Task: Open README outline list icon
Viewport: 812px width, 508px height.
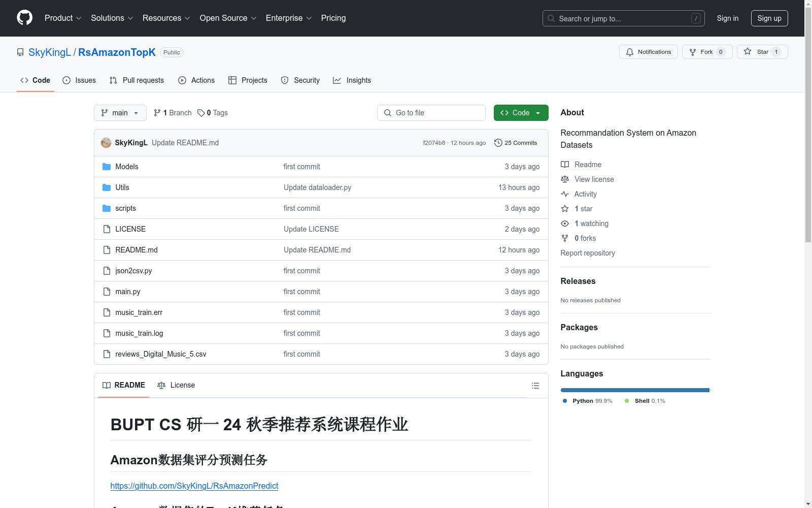Action: [x=535, y=386]
